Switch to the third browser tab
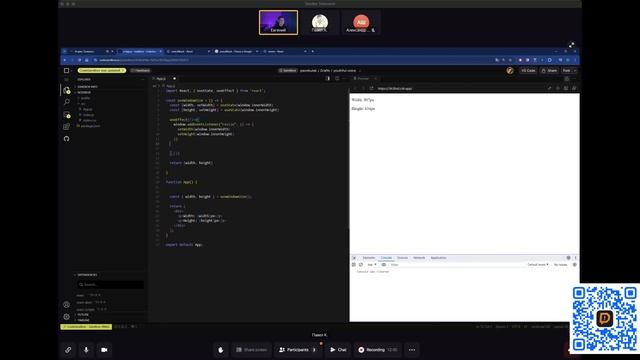The height and width of the screenshot is (360, 640). click(x=188, y=51)
